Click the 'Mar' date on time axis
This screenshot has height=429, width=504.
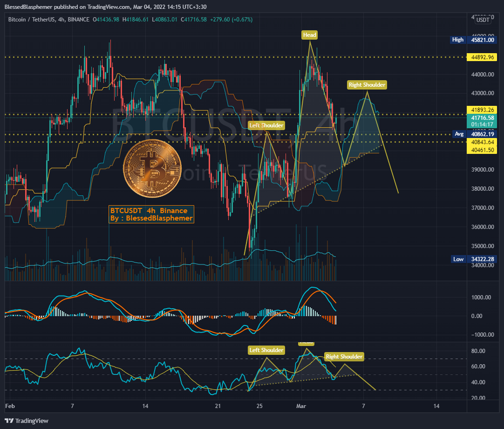[301, 406]
